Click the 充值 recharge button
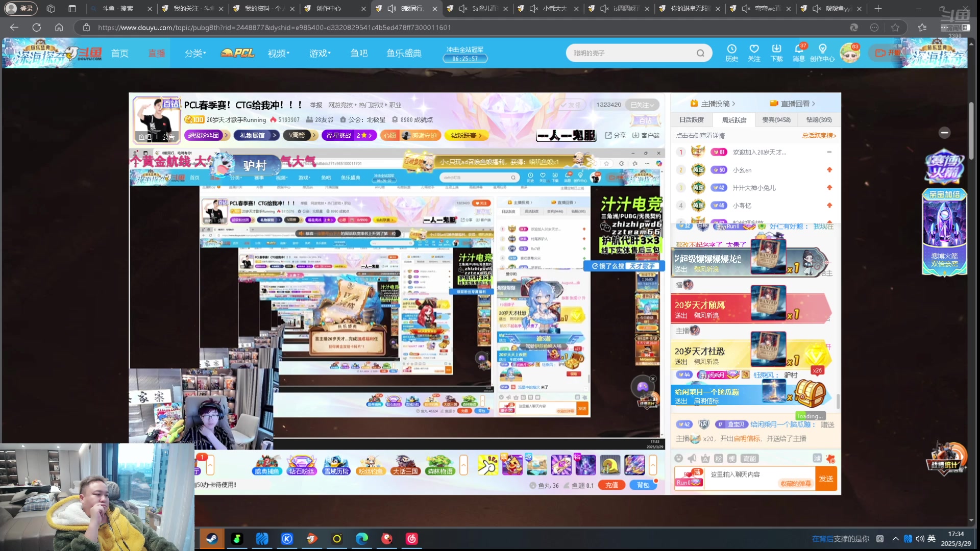This screenshot has width=980, height=551. click(611, 485)
